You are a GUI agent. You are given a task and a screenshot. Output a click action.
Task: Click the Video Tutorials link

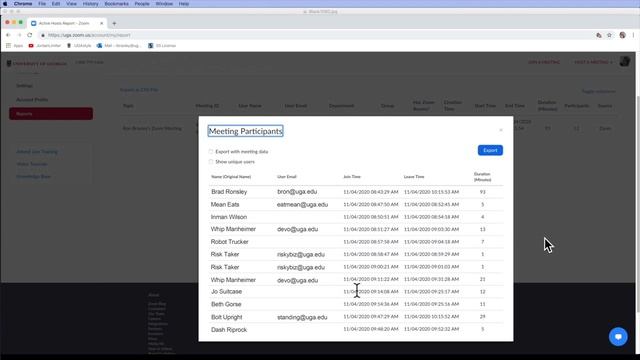[x=32, y=164]
